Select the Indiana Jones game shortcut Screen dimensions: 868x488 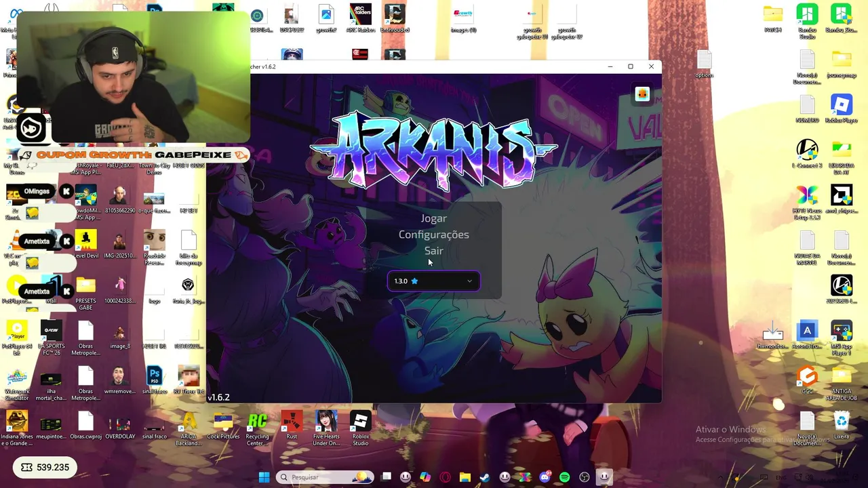[x=17, y=428]
